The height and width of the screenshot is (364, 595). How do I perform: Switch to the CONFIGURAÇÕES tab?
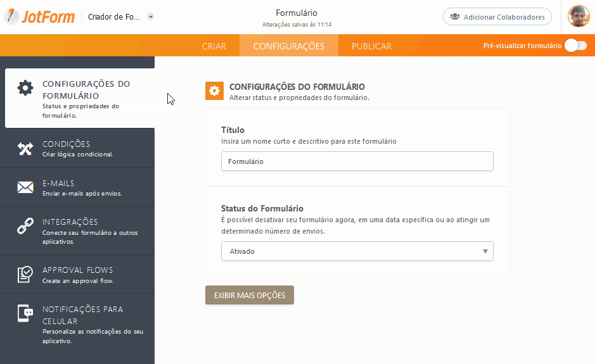pyautogui.click(x=289, y=46)
